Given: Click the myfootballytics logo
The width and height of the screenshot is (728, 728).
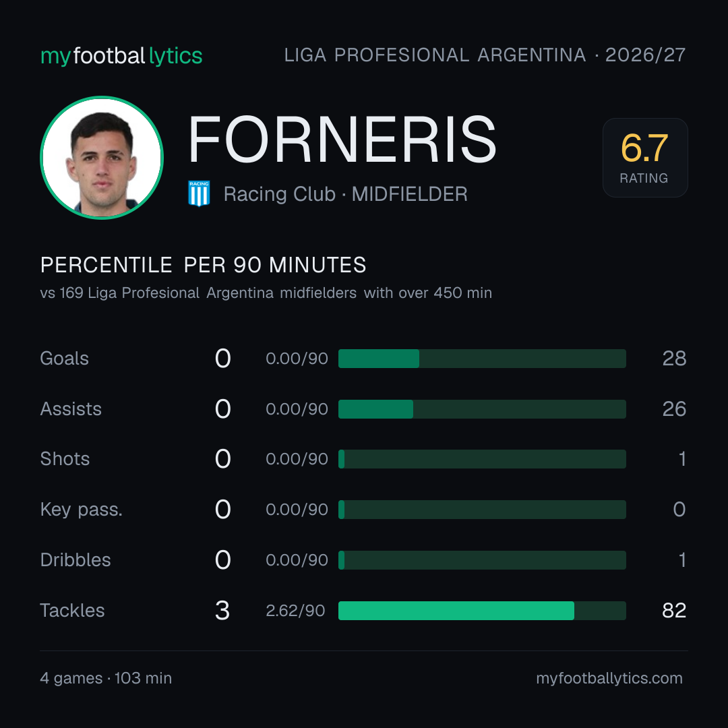Looking at the screenshot, I should pos(121,56).
